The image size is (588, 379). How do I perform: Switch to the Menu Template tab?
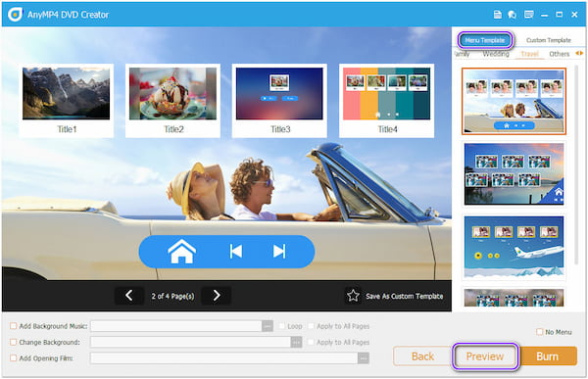[485, 40]
